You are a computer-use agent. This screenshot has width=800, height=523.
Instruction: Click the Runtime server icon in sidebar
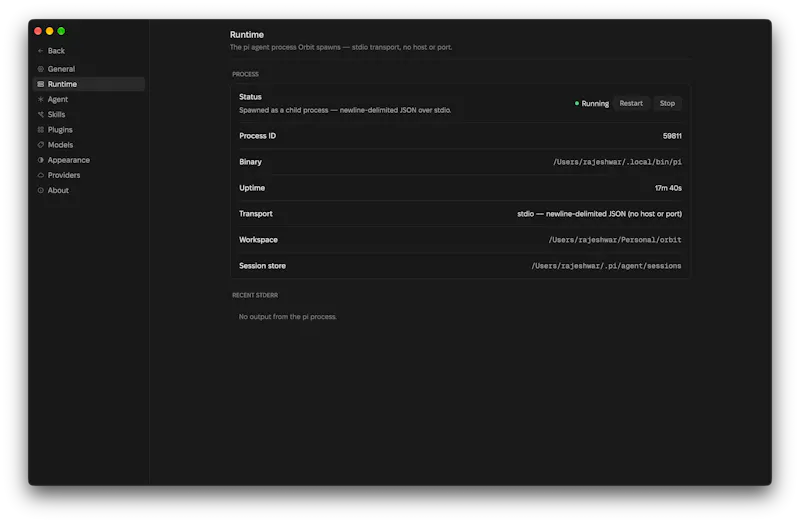[40, 84]
